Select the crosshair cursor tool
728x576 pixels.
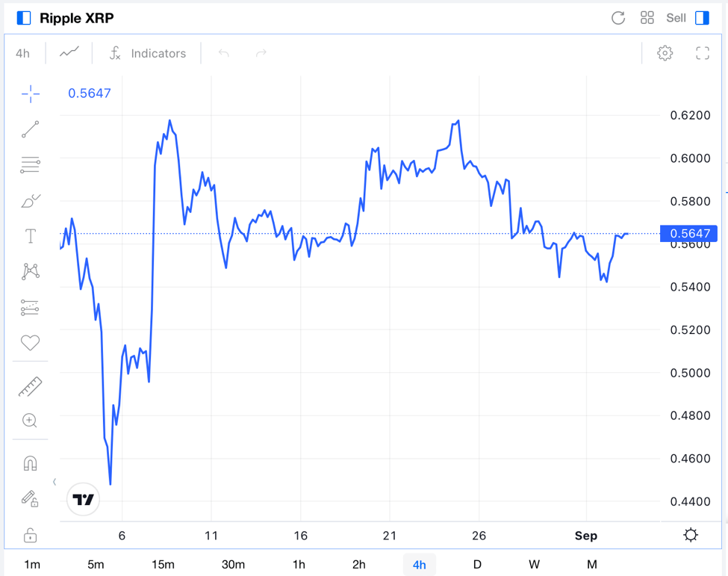tap(31, 93)
